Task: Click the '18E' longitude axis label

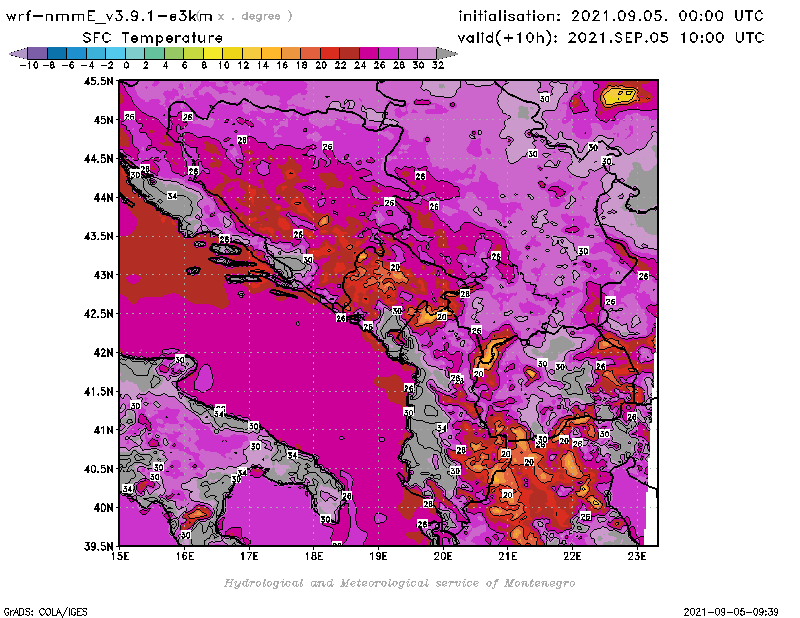Action: tap(314, 556)
